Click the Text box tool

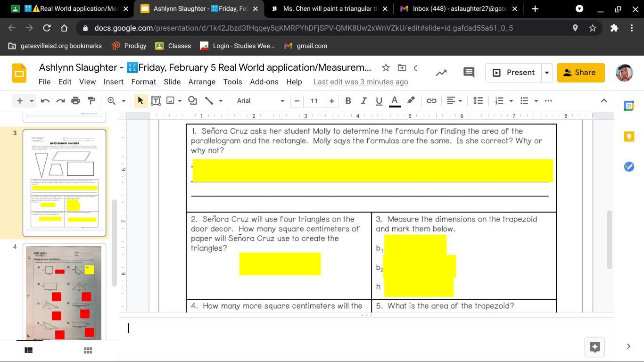click(x=156, y=100)
